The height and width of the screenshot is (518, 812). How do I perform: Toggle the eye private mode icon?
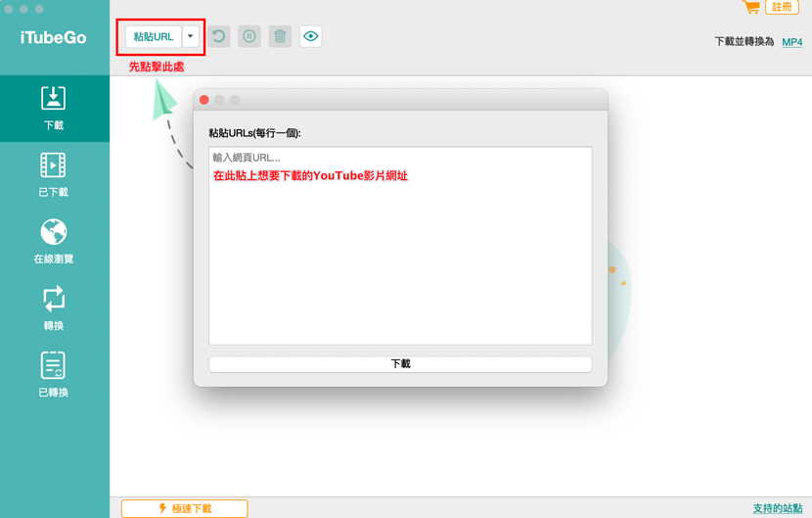click(311, 37)
